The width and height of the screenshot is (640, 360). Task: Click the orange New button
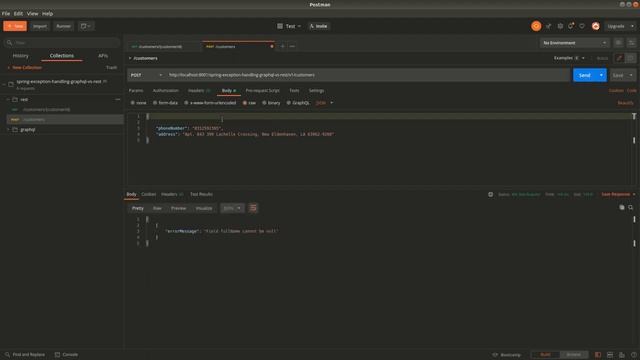pyautogui.click(x=15, y=26)
